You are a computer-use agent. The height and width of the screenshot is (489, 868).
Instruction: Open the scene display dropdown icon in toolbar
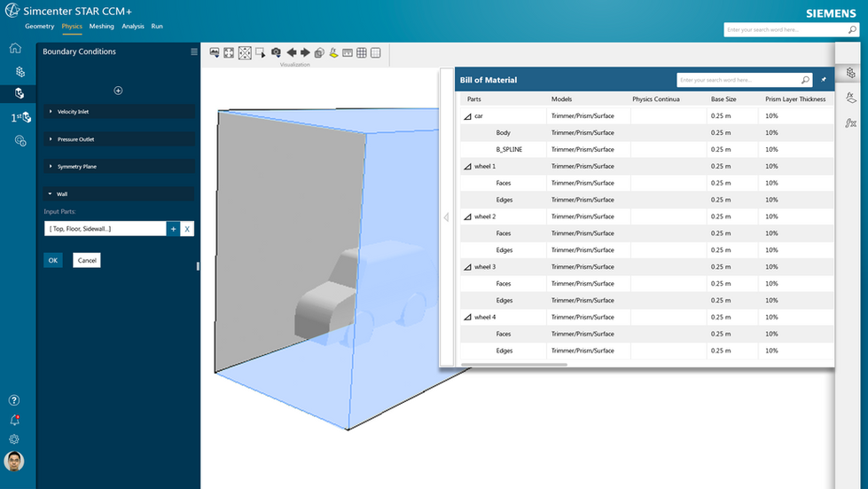[x=215, y=52]
